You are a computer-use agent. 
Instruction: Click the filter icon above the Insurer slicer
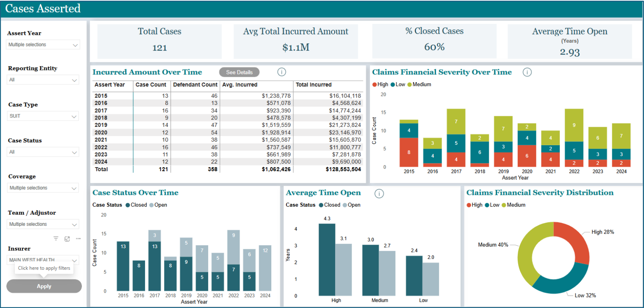tap(56, 239)
